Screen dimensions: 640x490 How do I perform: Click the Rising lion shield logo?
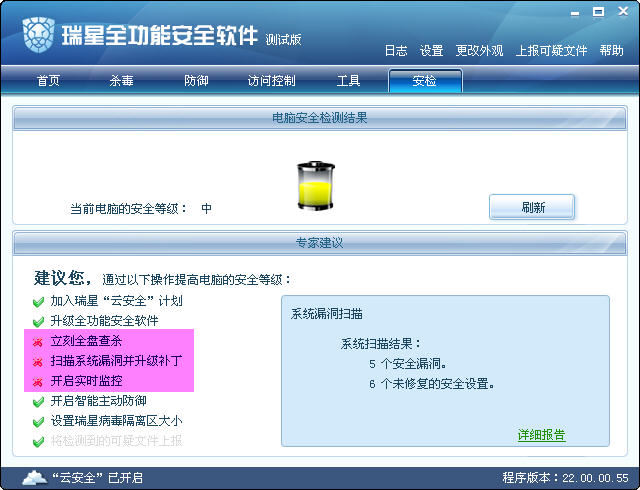pos(39,35)
